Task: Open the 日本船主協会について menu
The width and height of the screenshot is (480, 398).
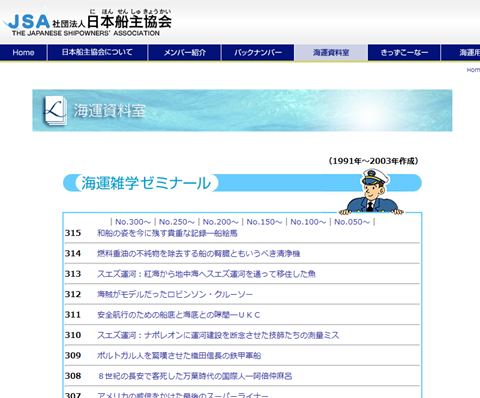Action: (97, 53)
